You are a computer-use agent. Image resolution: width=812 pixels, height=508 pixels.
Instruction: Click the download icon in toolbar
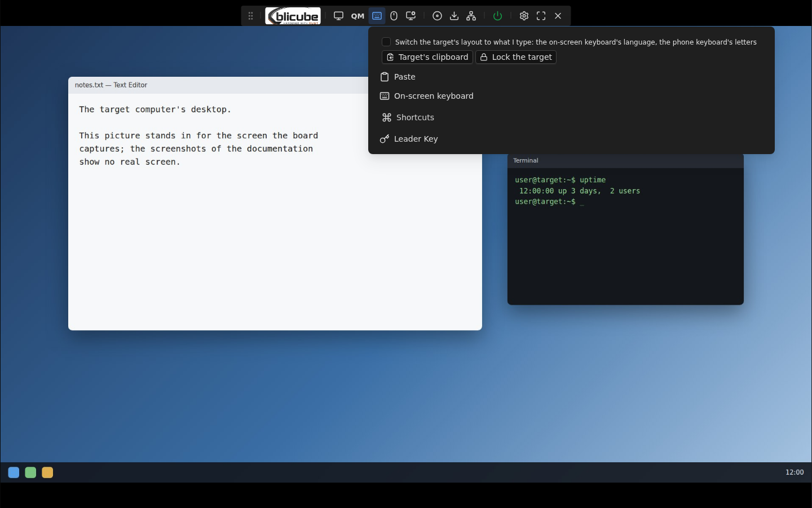[454, 16]
